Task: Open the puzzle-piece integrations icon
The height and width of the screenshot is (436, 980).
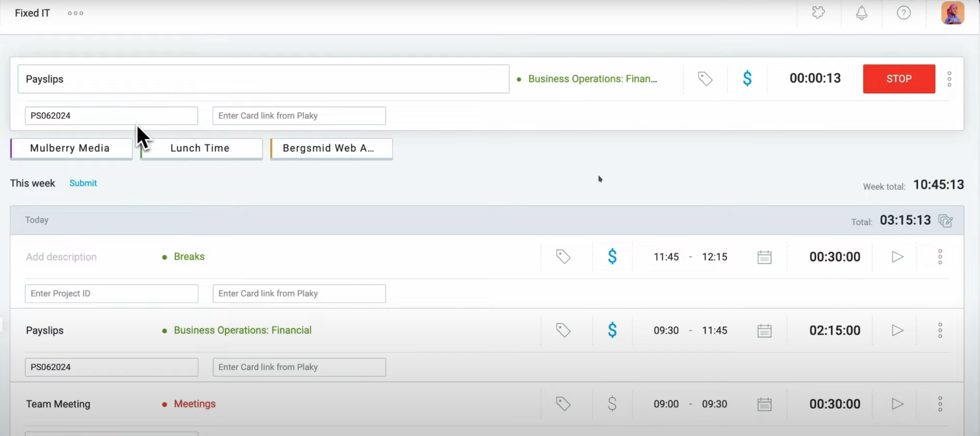Action: point(818,13)
